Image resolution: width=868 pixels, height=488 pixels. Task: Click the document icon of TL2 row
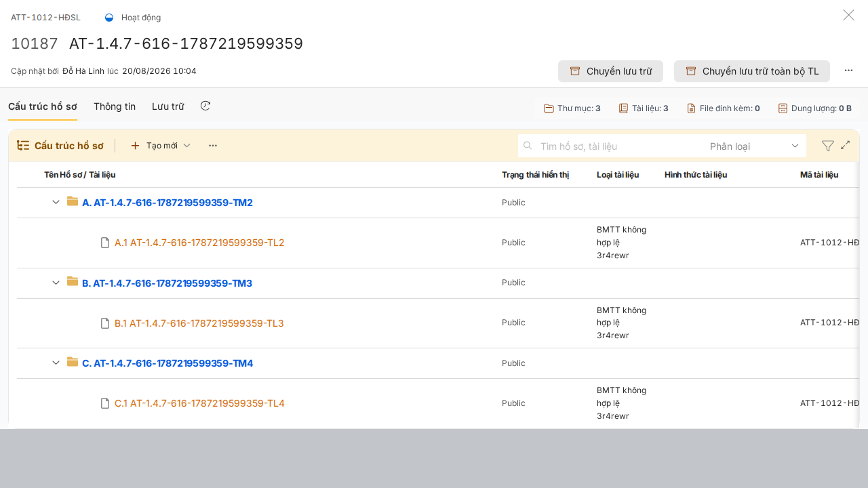[105, 243]
